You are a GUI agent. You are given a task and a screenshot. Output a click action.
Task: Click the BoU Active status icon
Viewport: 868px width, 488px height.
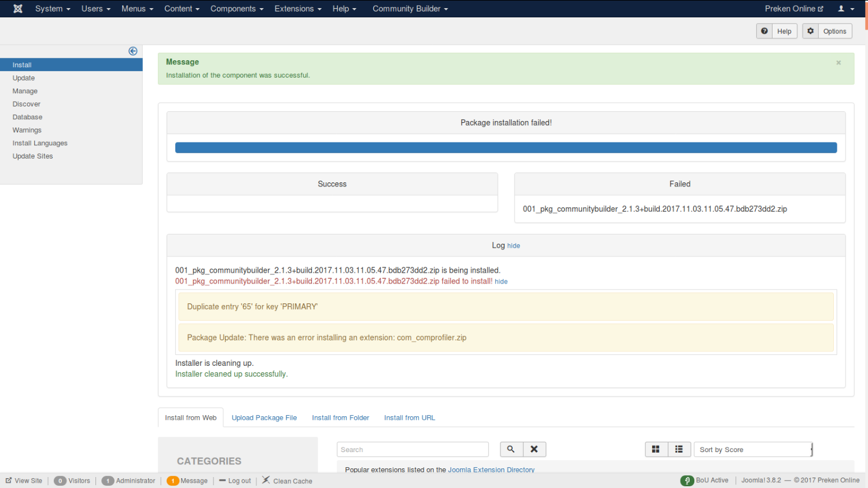point(687,480)
